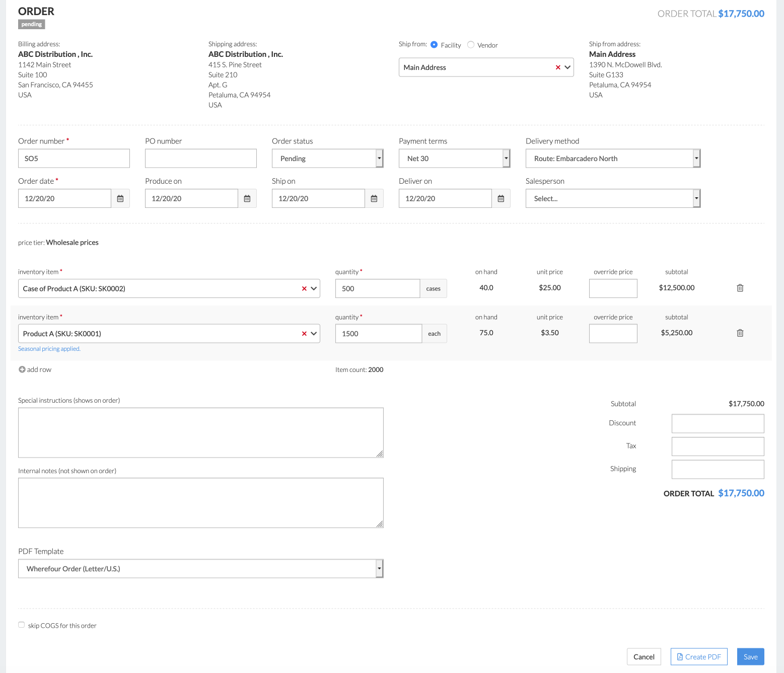The width and height of the screenshot is (784, 673).
Task: Delete the Product A SK0001 row
Action: 740,333
